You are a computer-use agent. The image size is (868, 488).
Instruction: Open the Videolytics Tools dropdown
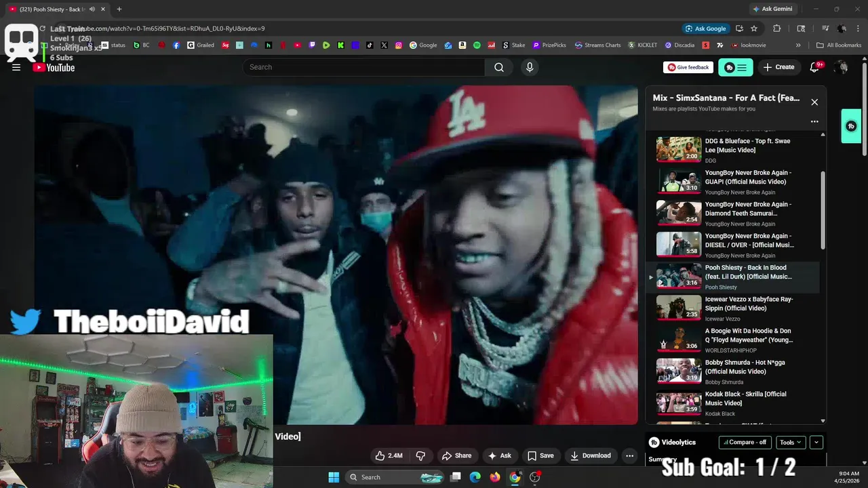791,442
